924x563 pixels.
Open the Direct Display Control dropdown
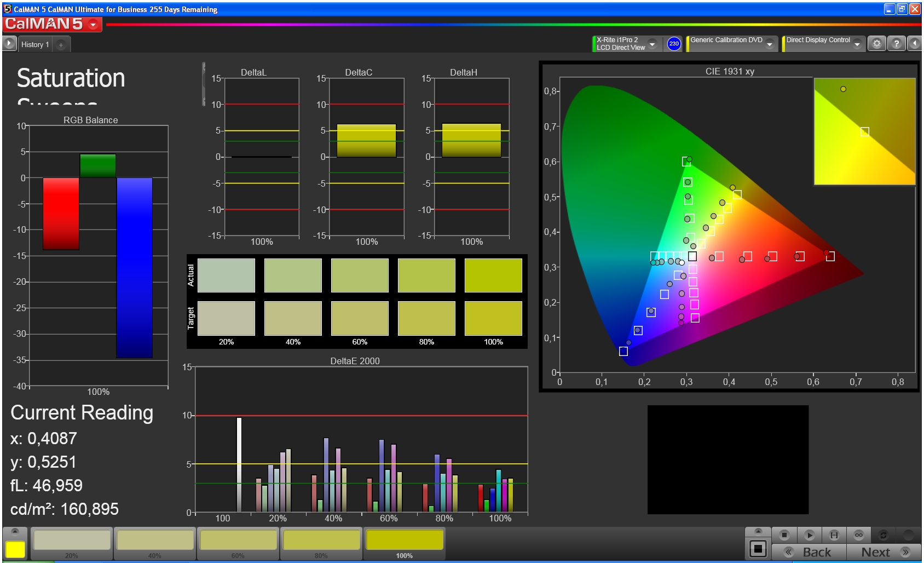click(857, 44)
